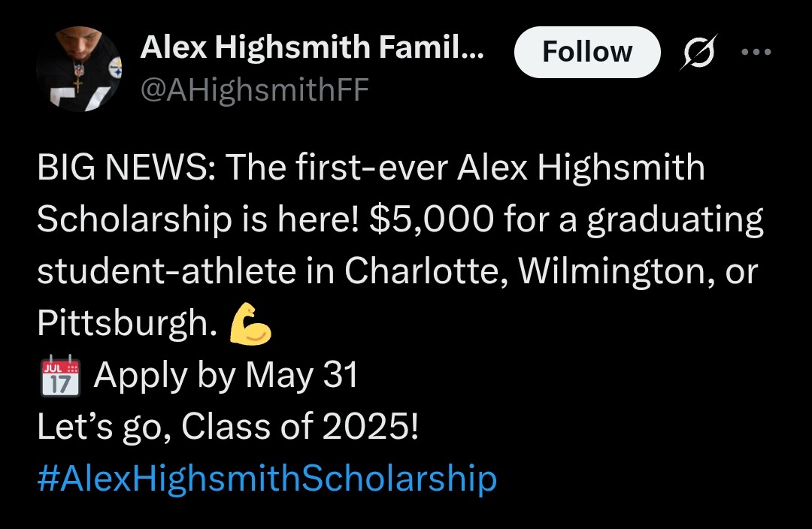Click the words first-ever in the post

372,168
